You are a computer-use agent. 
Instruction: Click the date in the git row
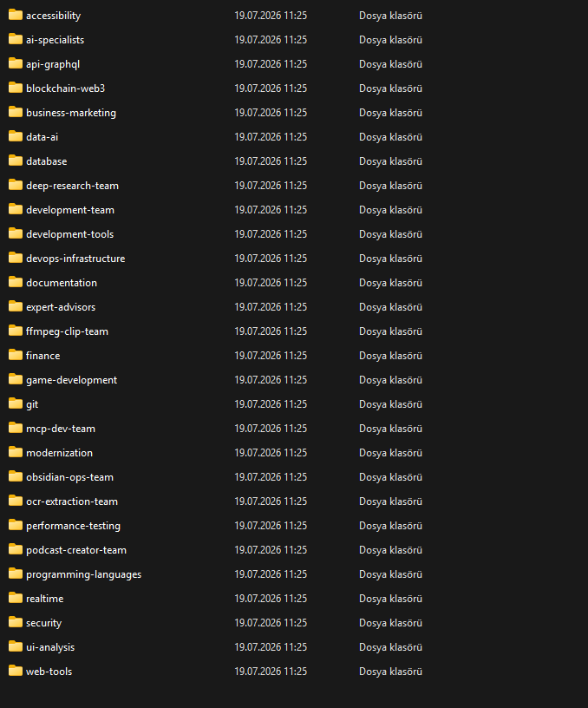pyautogui.click(x=271, y=403)
